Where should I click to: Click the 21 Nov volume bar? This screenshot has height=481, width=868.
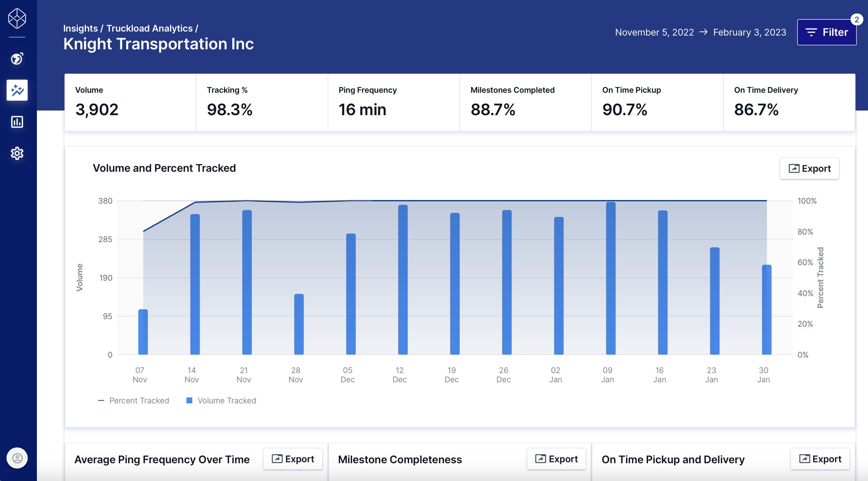[247, 282]
